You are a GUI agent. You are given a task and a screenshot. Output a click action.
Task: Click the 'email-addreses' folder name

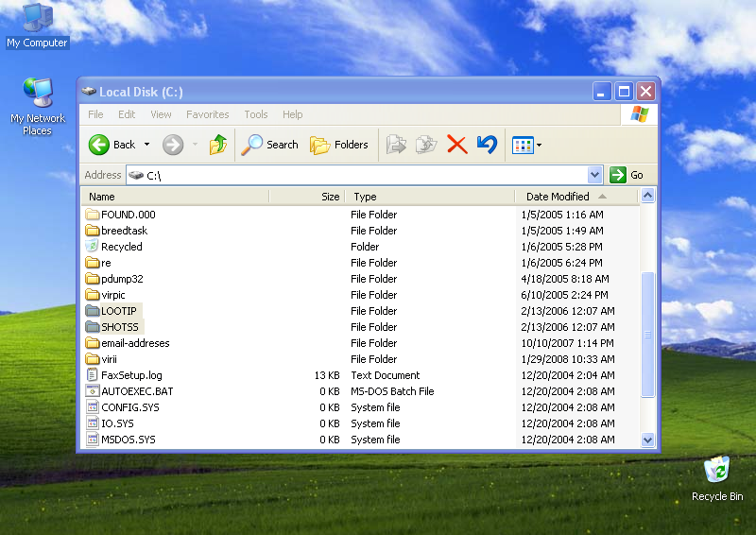135,343
